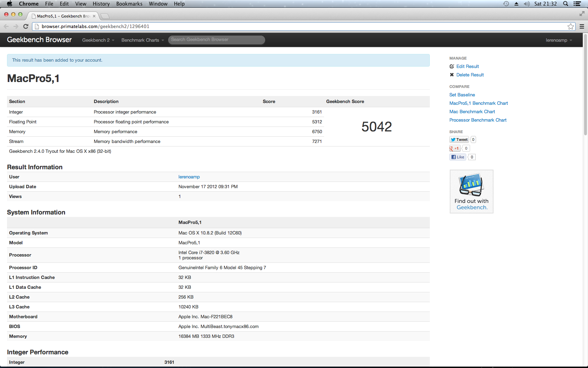
Task: Click the 'This result has been added' notice
Action: (x=218, y=60)
